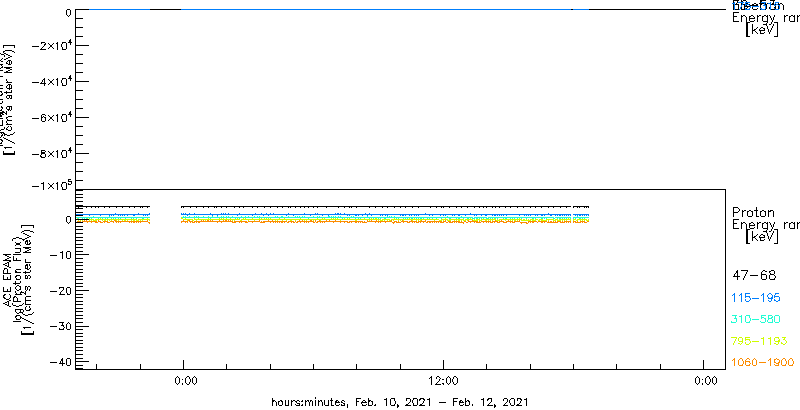Select the hours:minutes date range caption
The width and height of the screenshot is (800, 410).
tap(399, 402)
